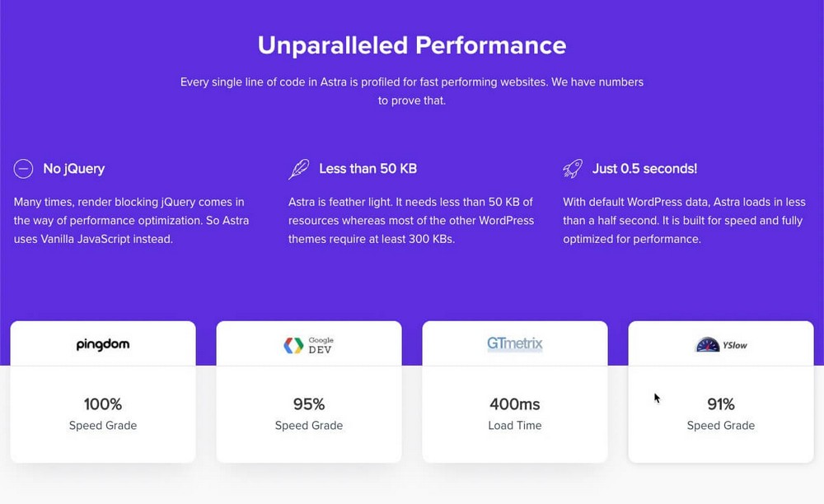Click the GTmetrix logo
Screen dimensions: 824x504
tap(514, 344)
